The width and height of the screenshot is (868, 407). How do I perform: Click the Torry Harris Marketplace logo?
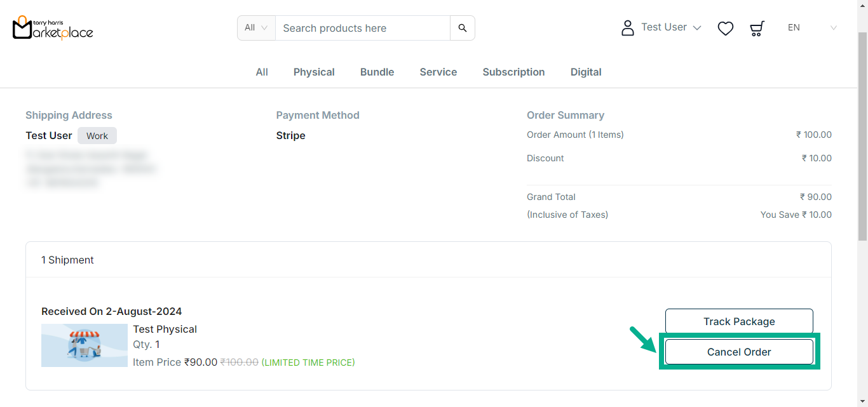pyautogui.click(x=53, y=27)
